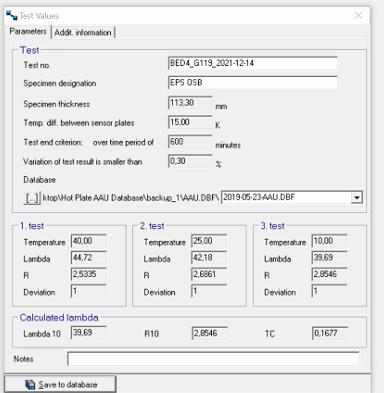Click the TC value field 0,1677
This screenshot has height=393, width=384.
click(330, 333)
